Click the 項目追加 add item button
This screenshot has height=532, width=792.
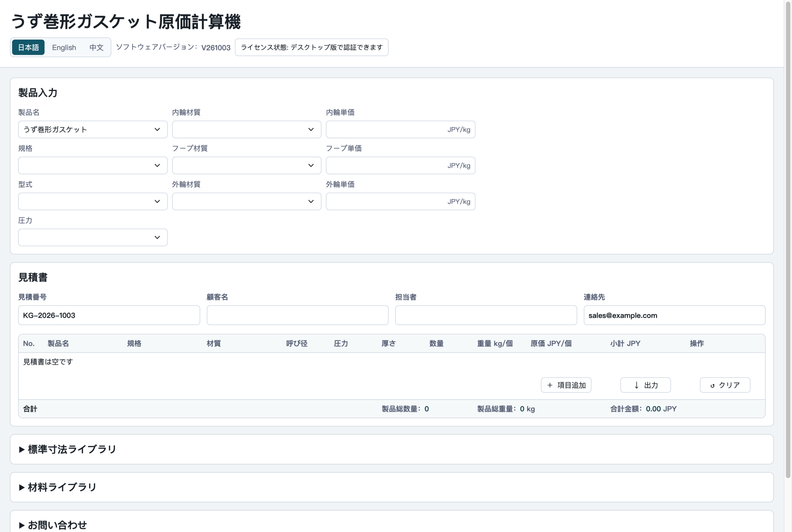566,385
